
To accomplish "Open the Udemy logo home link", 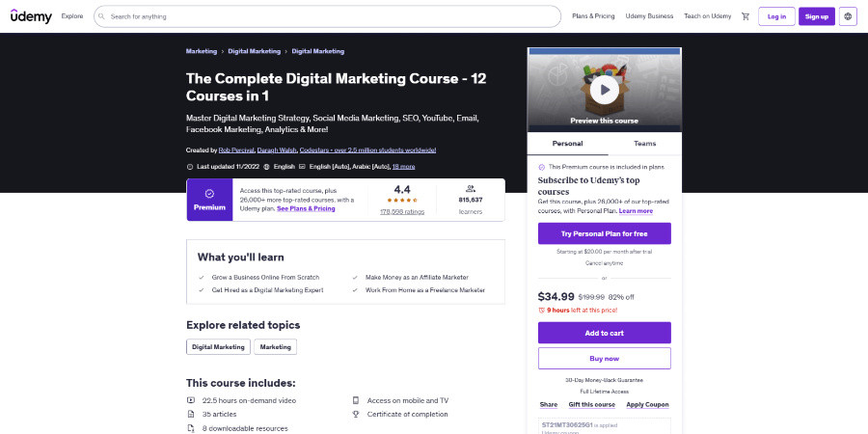I will [x=31, y=16].
